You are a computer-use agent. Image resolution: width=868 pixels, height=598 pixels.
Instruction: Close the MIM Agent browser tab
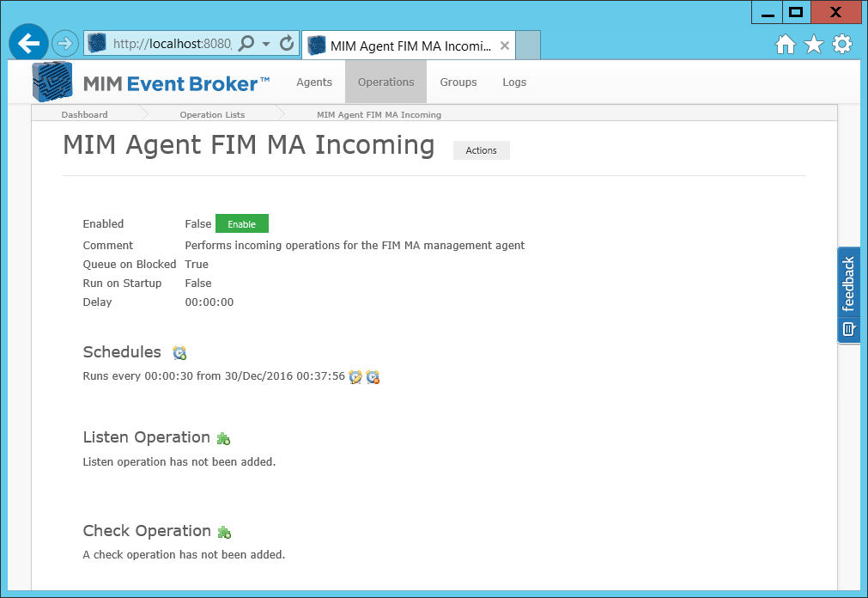point(504,46)
